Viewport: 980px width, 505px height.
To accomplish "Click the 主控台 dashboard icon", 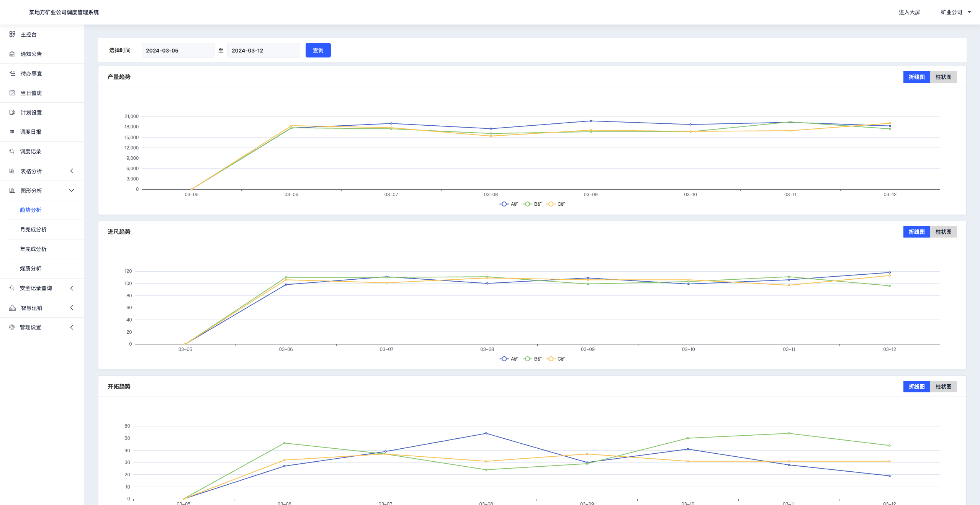I will coord(12,34).
